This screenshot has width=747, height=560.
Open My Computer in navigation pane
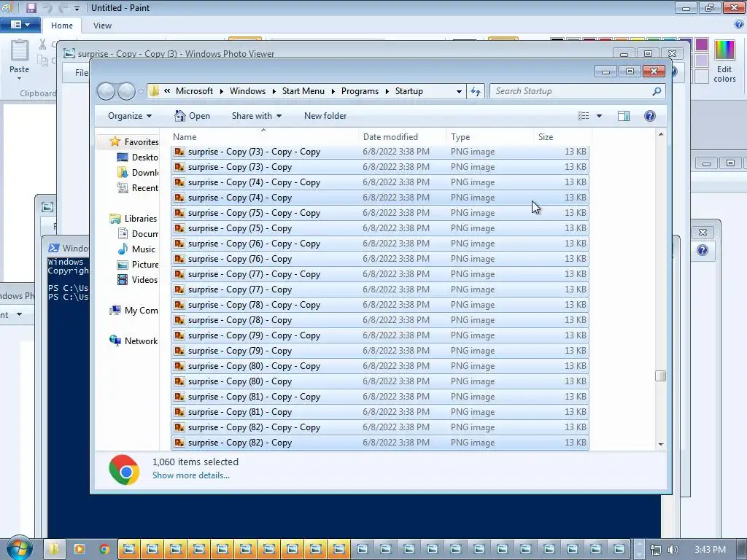[x=133, y=311]
